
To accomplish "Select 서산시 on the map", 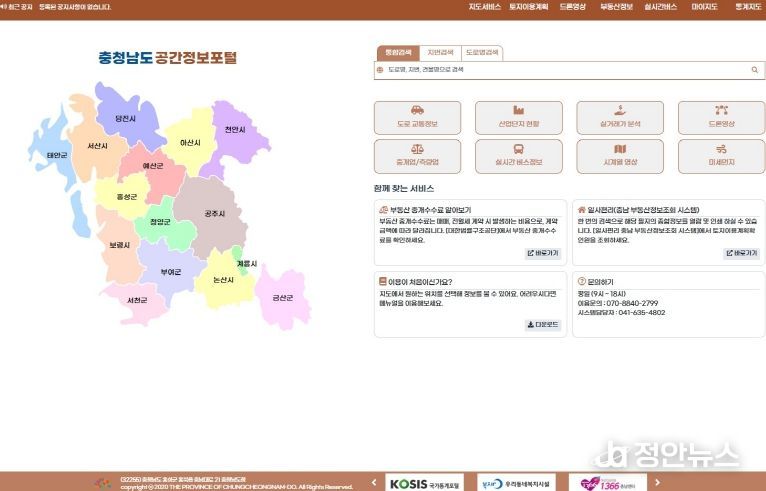I will 97,146.
